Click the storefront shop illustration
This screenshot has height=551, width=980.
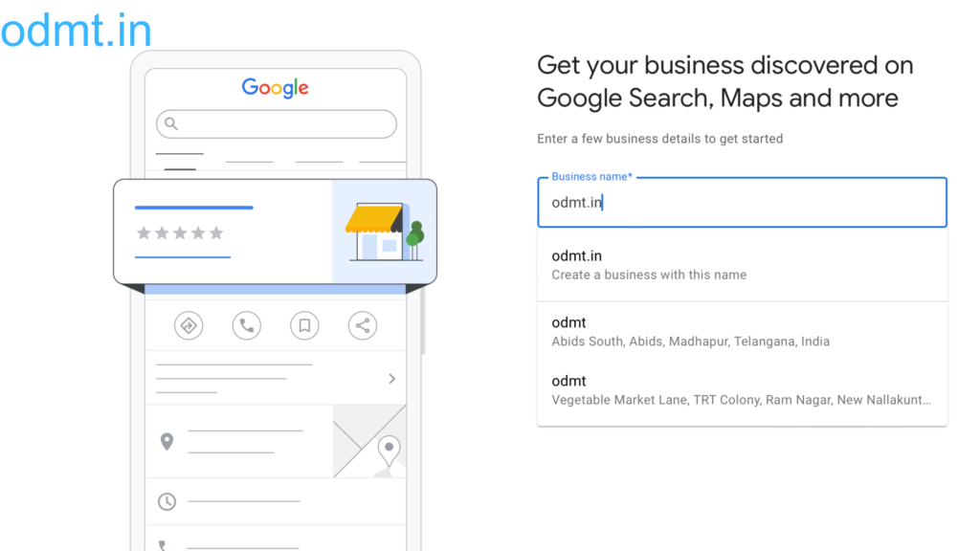pyautogui.click(x=385, y=231)
